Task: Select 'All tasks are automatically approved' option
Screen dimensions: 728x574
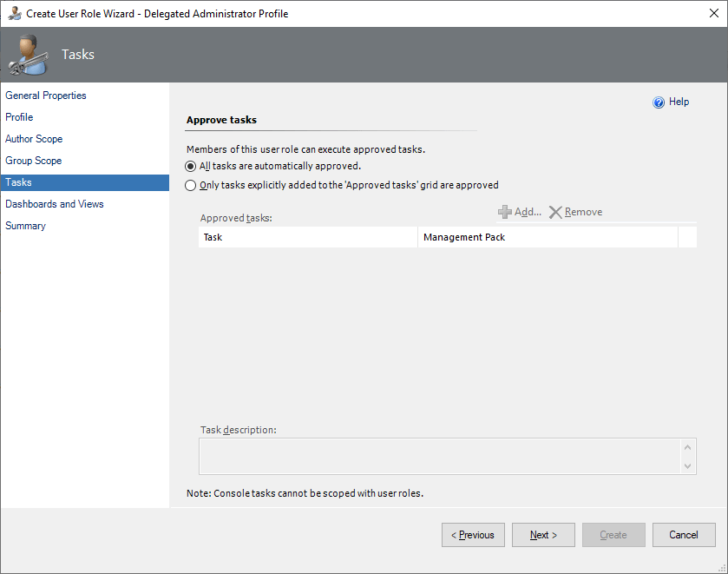Action: 191,166
